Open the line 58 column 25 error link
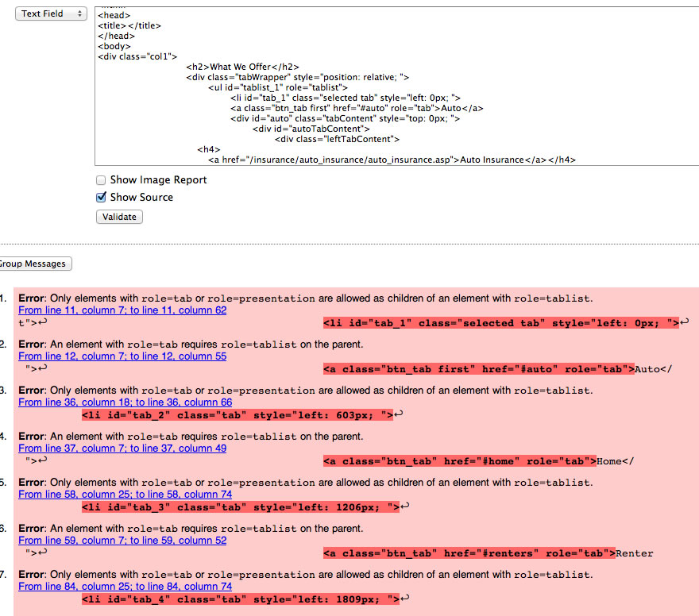 125,495
